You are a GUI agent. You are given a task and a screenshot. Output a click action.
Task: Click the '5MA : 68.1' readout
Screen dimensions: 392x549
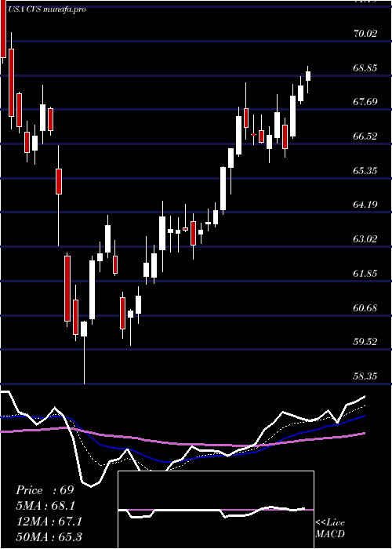(x=45, y=506)
